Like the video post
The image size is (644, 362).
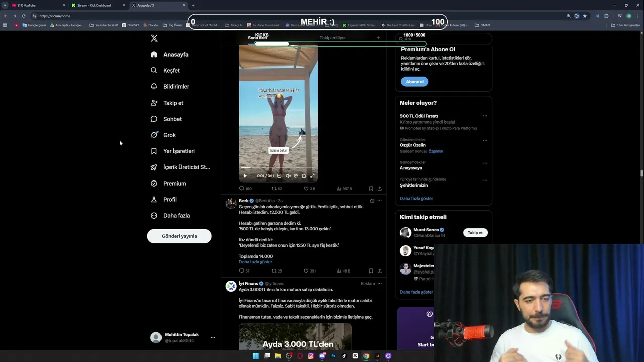(x=309, y=189)
